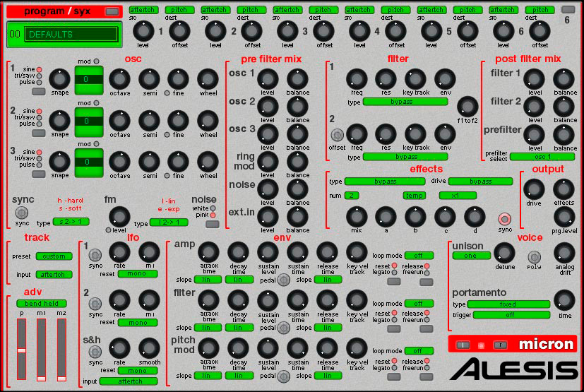
Task: Click the post filter mix filter 1 level knob
Action: 535,78
